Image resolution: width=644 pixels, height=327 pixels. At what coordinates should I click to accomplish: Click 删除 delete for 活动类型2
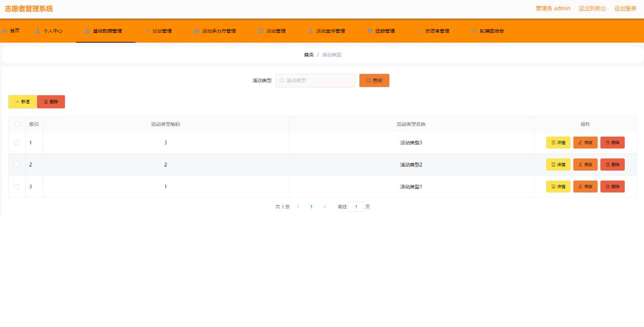click(x=613, y=165)
